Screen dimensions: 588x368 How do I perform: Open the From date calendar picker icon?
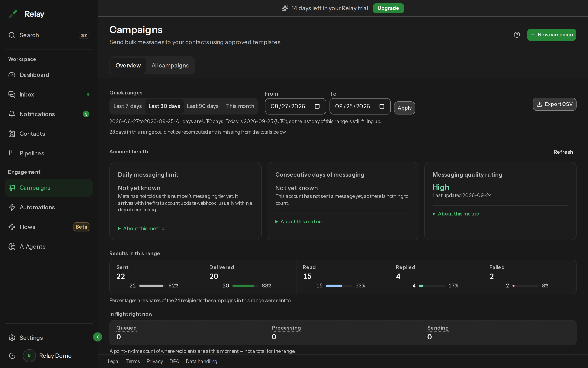point(317,106)
